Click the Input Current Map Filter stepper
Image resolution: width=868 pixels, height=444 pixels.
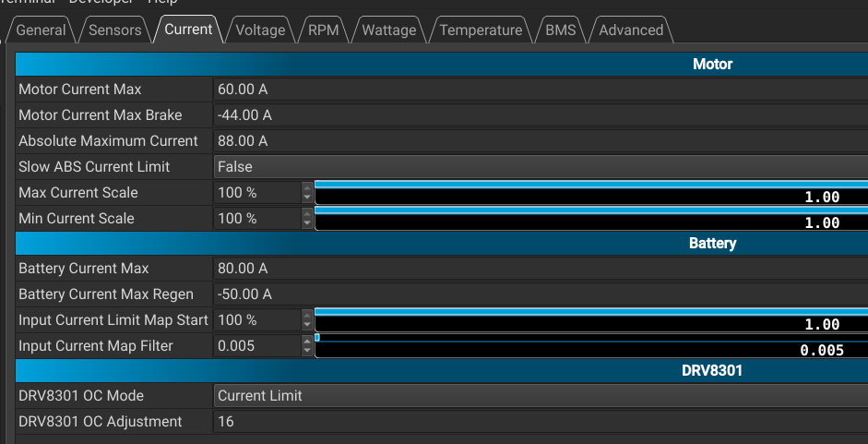click(x=307, y=346)
